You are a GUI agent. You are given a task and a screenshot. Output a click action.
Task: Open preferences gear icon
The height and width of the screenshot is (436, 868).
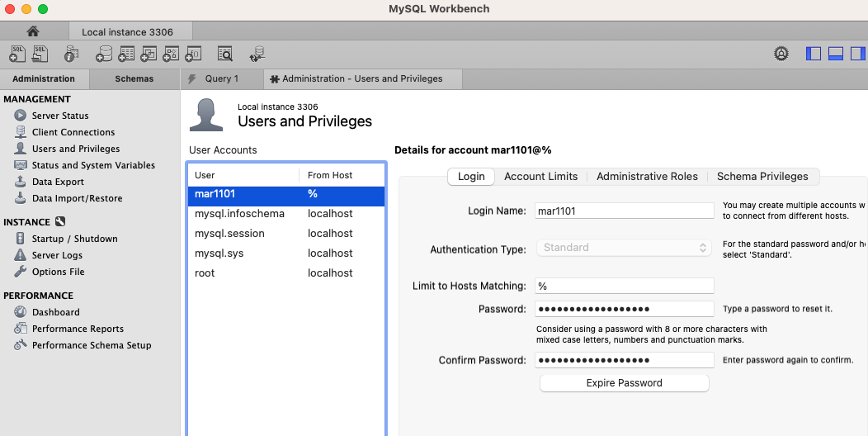tap(781, 54)
